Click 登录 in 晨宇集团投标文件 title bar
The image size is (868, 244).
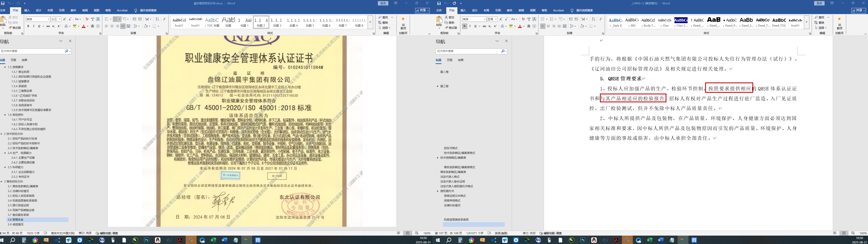(x=383, y=3)
